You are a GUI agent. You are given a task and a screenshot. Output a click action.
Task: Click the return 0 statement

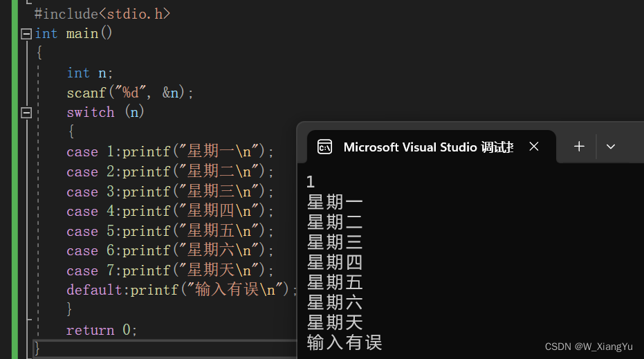tap(102, 330)
